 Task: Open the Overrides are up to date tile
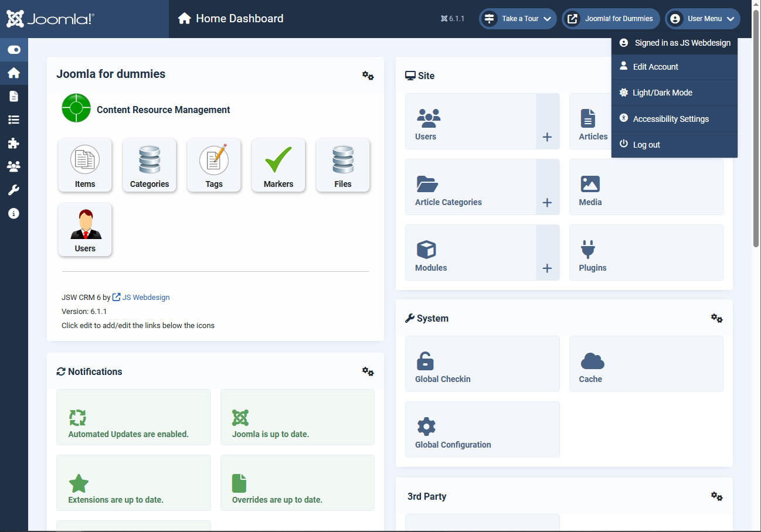click(x=297, y=483)
